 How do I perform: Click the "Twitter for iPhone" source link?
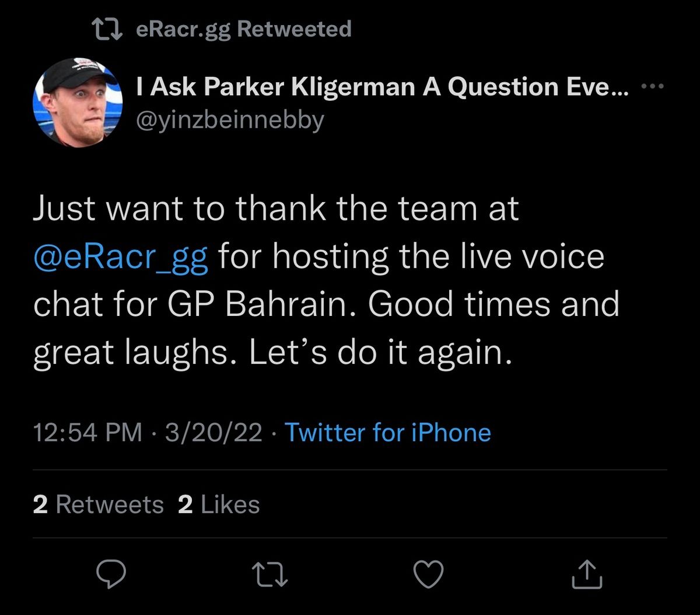click(387, 433)
